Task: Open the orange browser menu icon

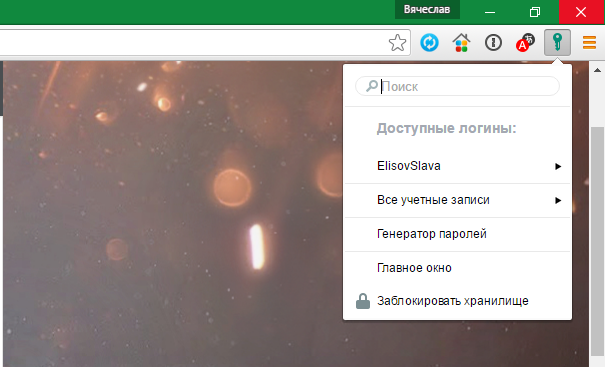Action: click(590, 42)
